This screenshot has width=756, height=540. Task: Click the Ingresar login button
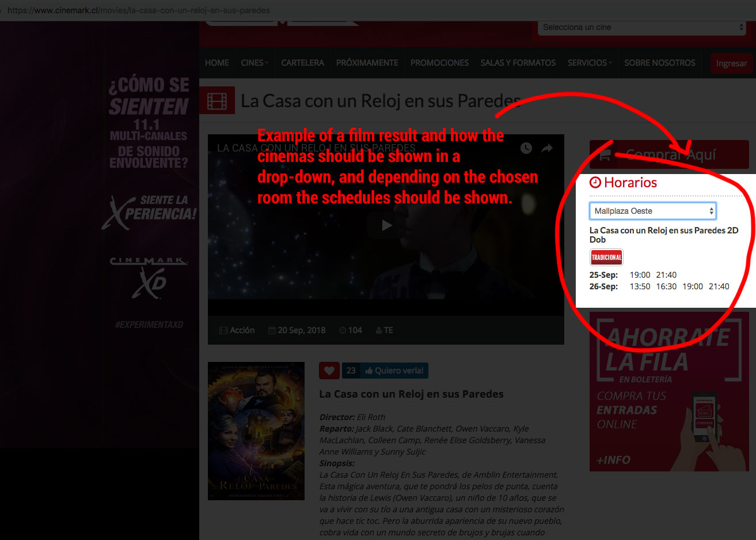731,63
